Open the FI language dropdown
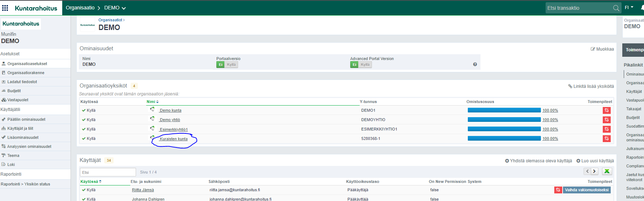Screen dimensions: 644x201 pyautogui.click(x=629, y=8)
